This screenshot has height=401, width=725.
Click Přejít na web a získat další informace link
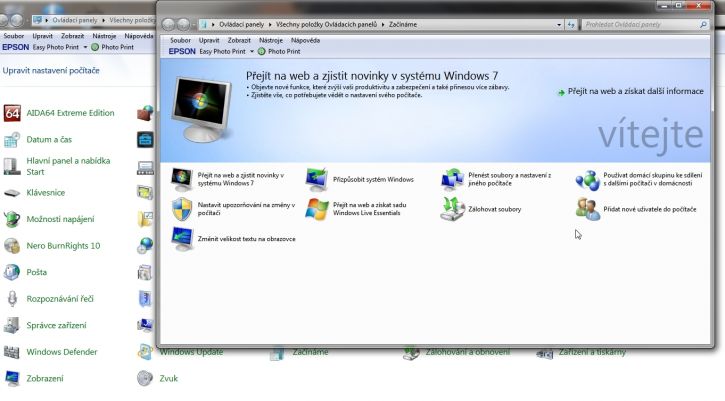(635, 92)
